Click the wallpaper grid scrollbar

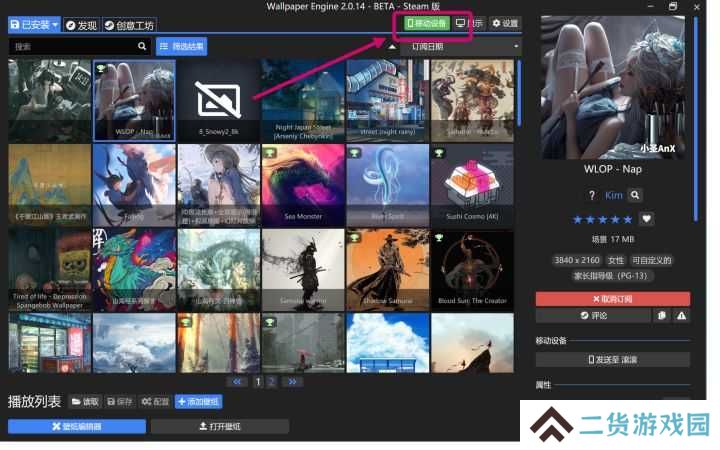tap(519, 93)
